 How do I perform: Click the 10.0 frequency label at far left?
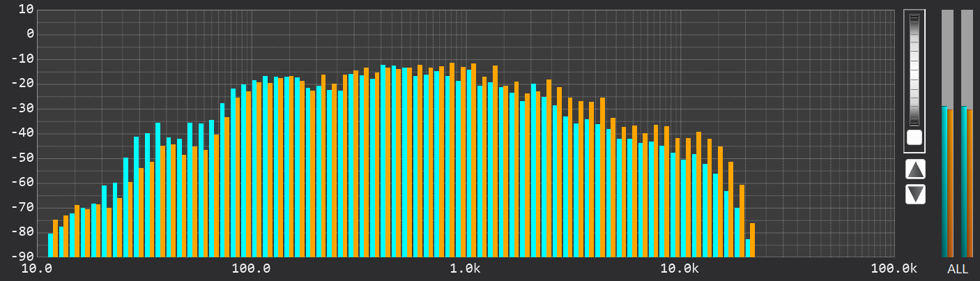37,269
